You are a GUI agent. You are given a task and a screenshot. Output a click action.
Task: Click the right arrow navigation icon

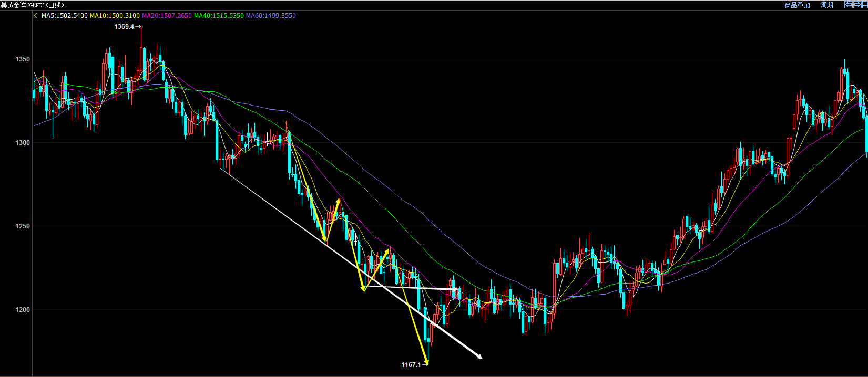click(x=857, y=5)
